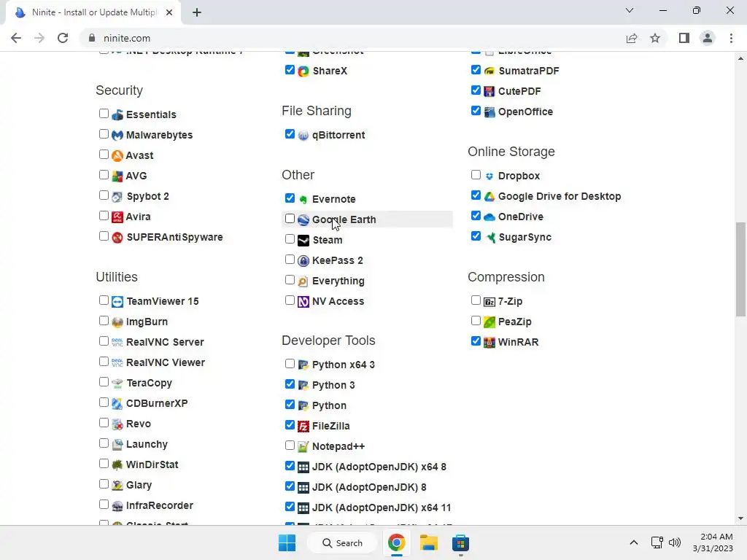Click the TeraCopy label
This screenshot has height=560, width=747.
[x=149, y=384]
